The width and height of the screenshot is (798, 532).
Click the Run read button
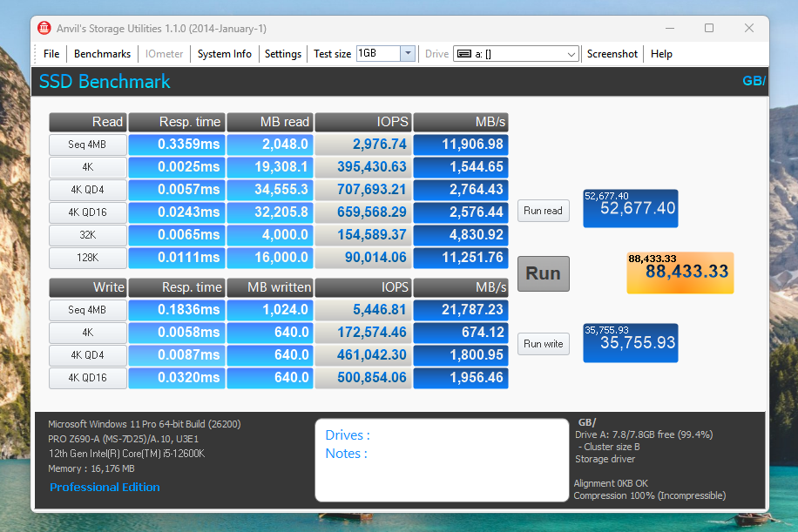[543, 211]
